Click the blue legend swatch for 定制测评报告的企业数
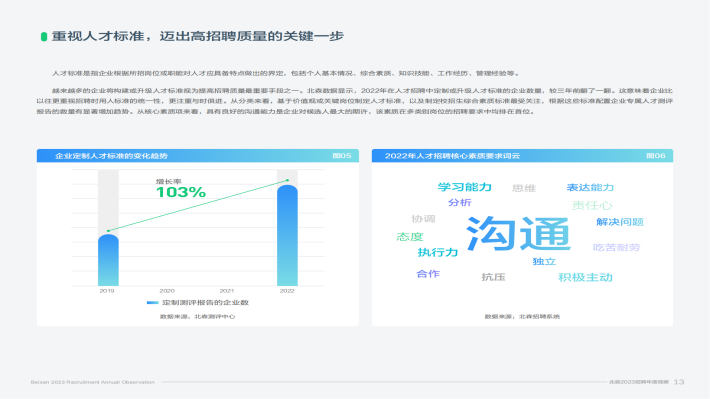 click(153, 303)
